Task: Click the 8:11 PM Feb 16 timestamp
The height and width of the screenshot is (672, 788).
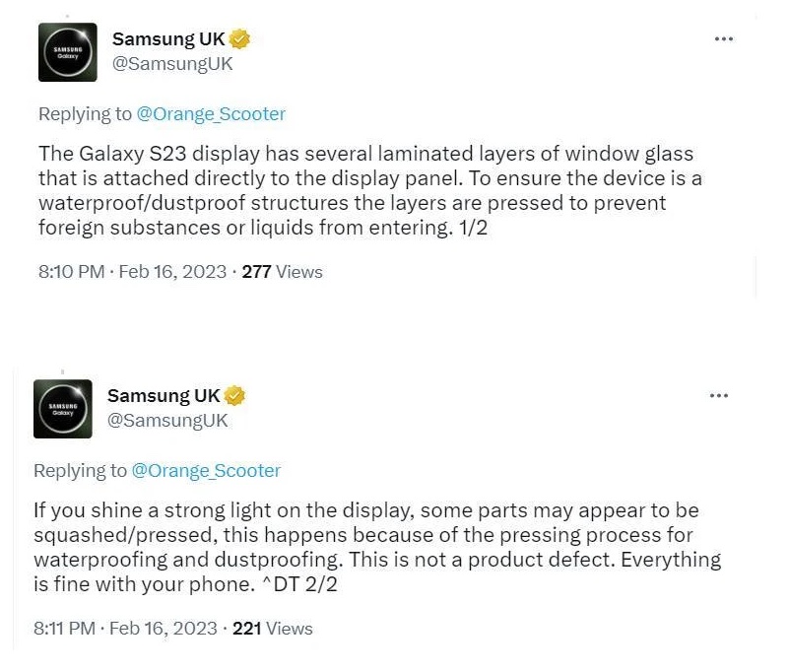Action: [x=125, y=629]
